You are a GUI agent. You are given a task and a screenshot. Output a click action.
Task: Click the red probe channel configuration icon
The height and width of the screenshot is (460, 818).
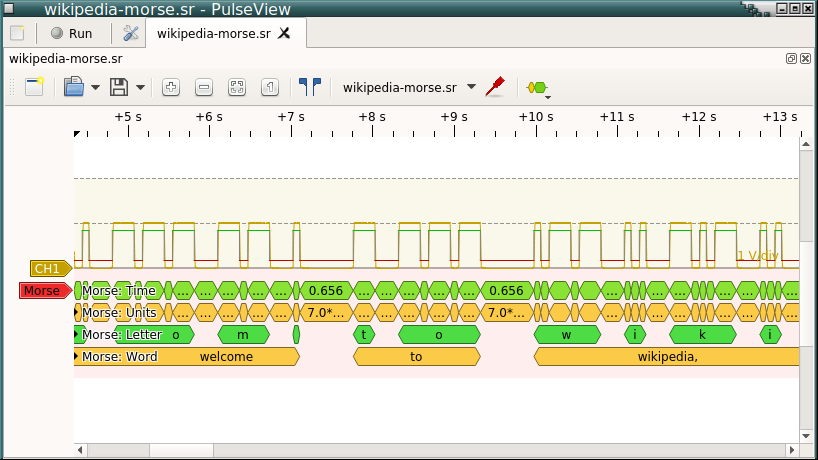tap(495, 87)
